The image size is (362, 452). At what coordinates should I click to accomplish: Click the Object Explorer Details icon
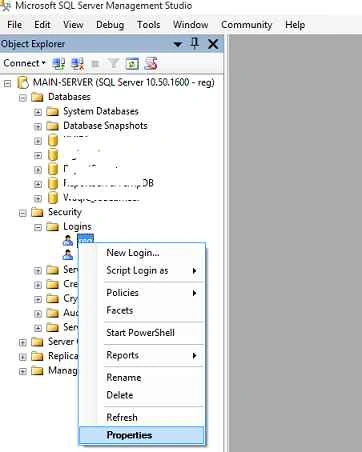(150, 63)
